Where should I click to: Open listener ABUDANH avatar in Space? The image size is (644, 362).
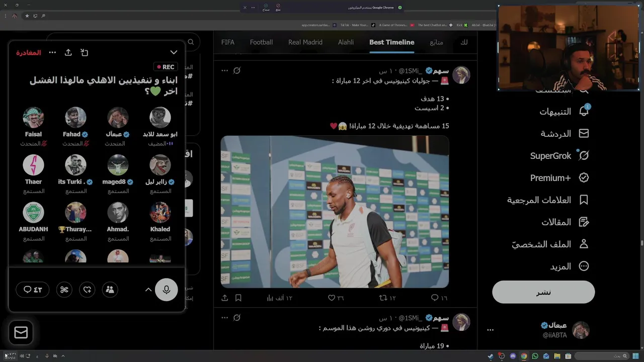pos(33,212)
